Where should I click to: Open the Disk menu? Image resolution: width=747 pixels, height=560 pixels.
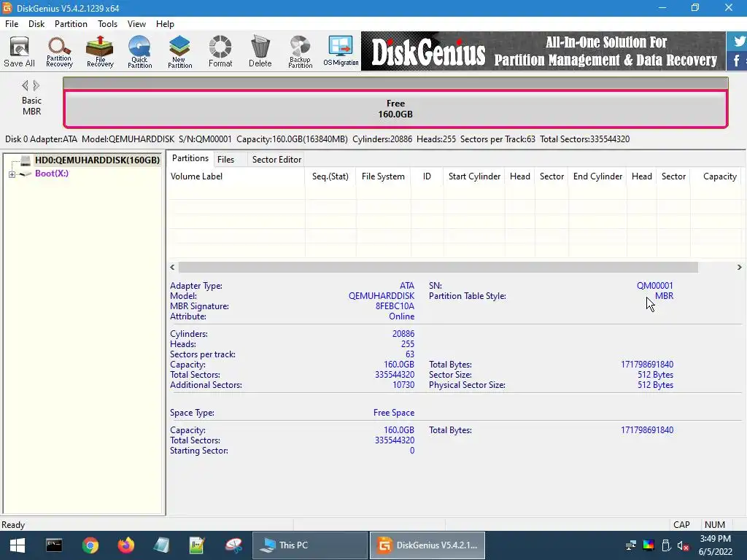(x=36, y=24)
